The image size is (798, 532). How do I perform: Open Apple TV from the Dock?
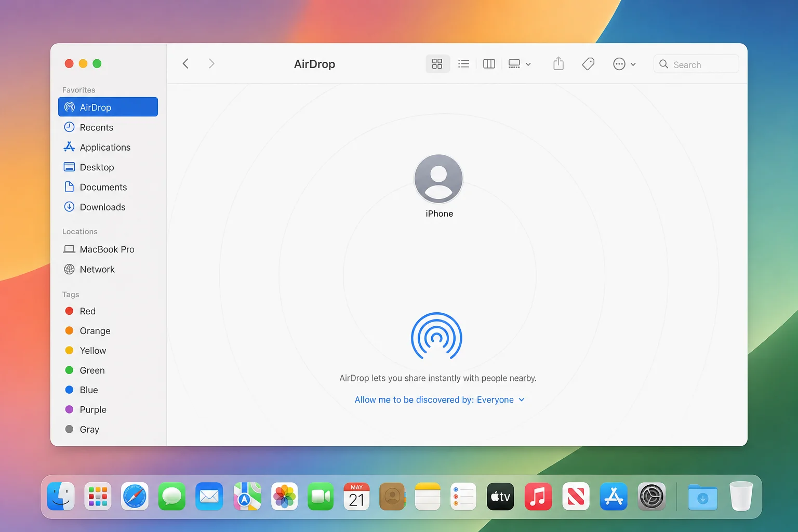500,497
